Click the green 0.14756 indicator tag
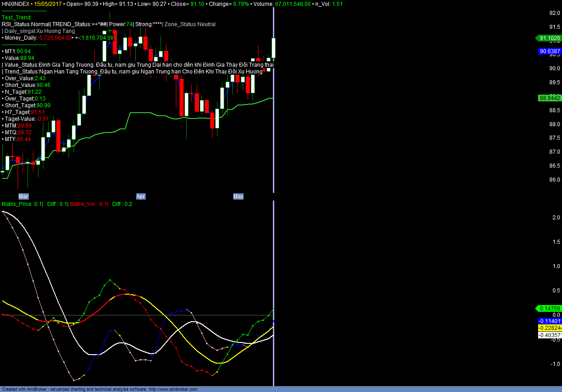The image size is (562, 392). 549,309
